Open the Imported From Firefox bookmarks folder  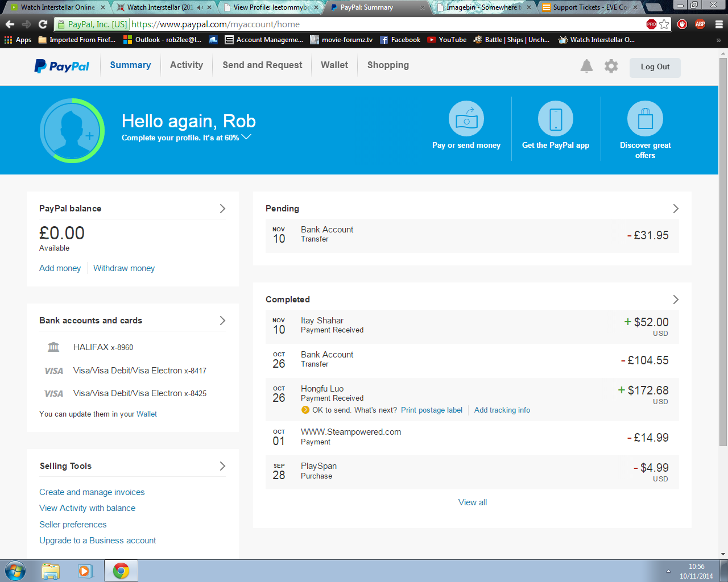click(x=77, y=40)
